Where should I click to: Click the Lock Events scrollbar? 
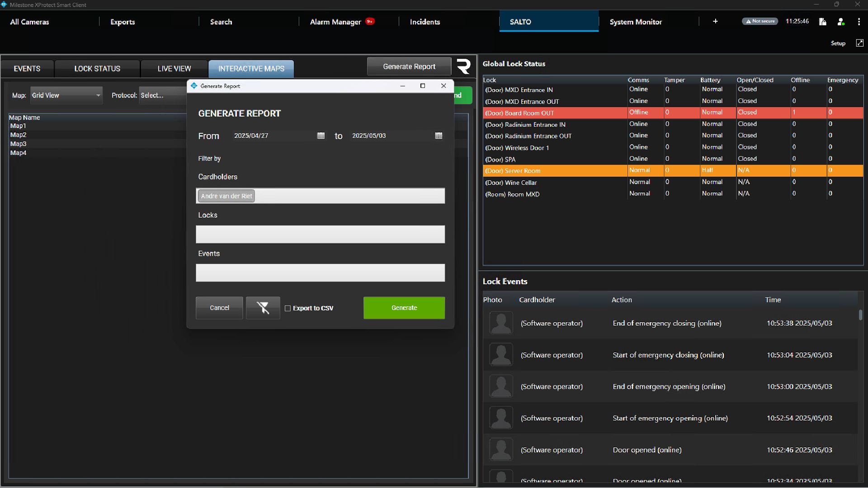click(860, 315)
